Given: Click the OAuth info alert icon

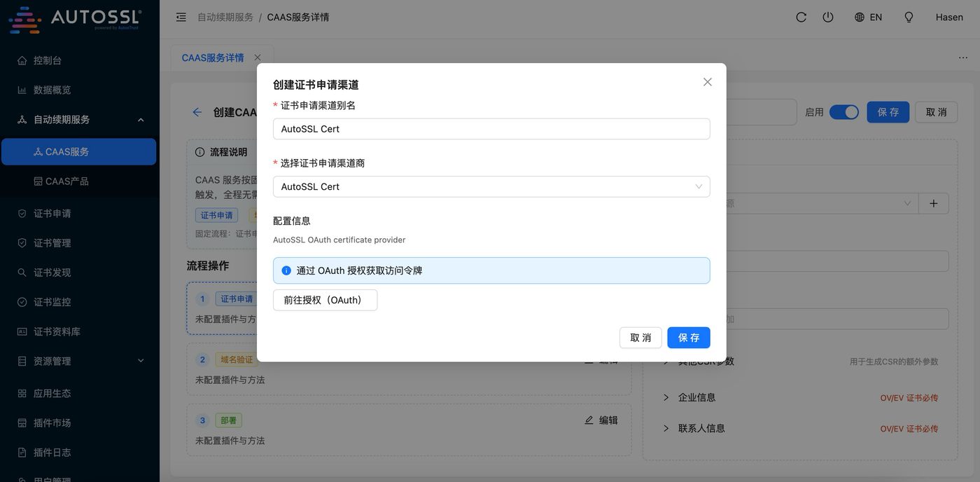Looking at the screenshot, I should 286,270.
